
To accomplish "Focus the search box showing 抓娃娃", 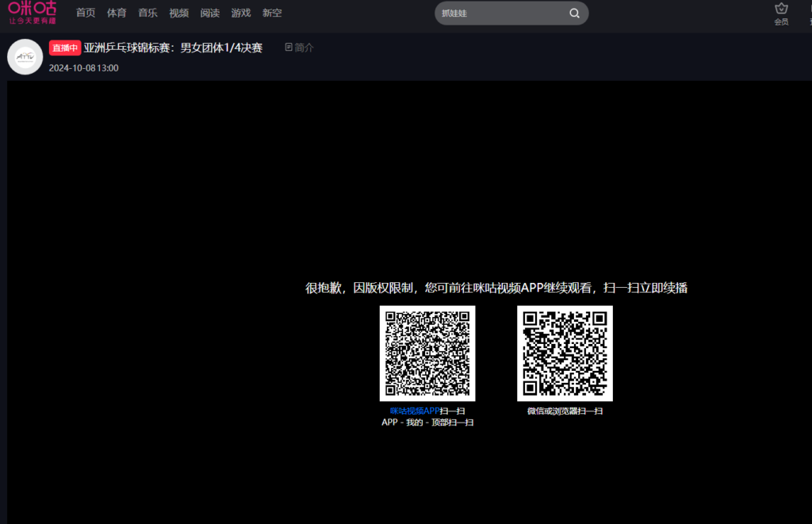I will (511, 13).
